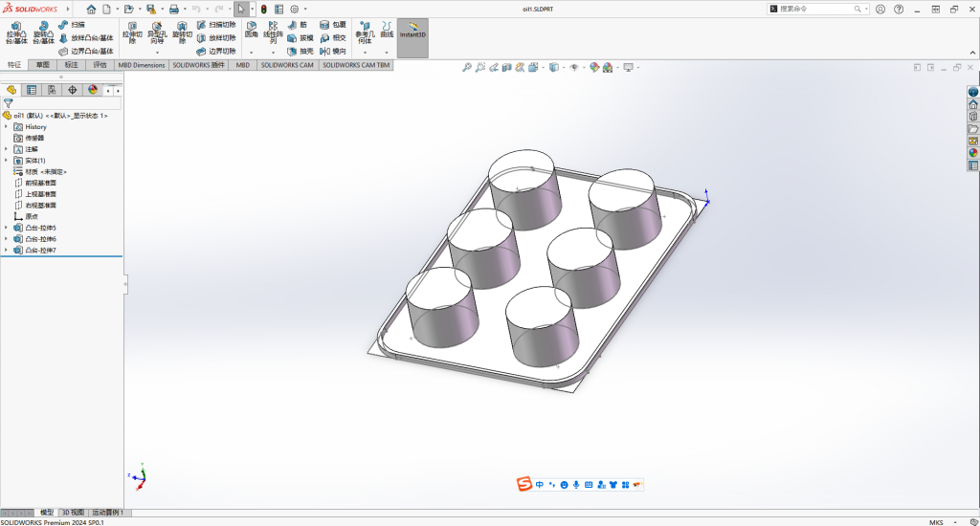Switch to the 草图 sketch tab

[42, 65]
